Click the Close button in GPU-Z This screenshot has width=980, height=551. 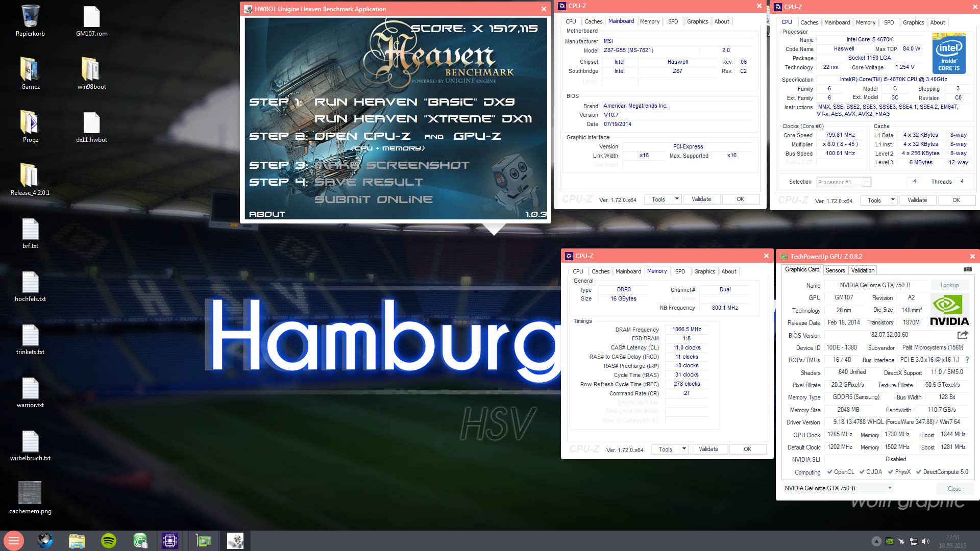(x=954, y=488)
